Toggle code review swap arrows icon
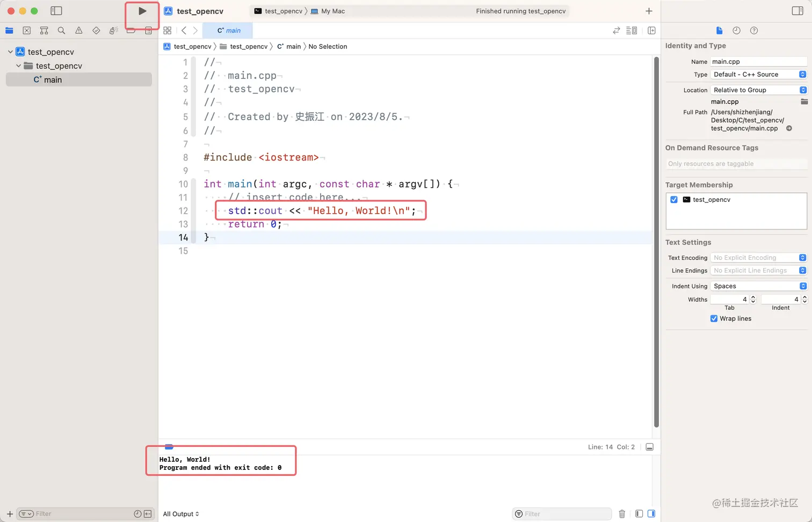Viewport: 812px width, 522px height. 617,31
